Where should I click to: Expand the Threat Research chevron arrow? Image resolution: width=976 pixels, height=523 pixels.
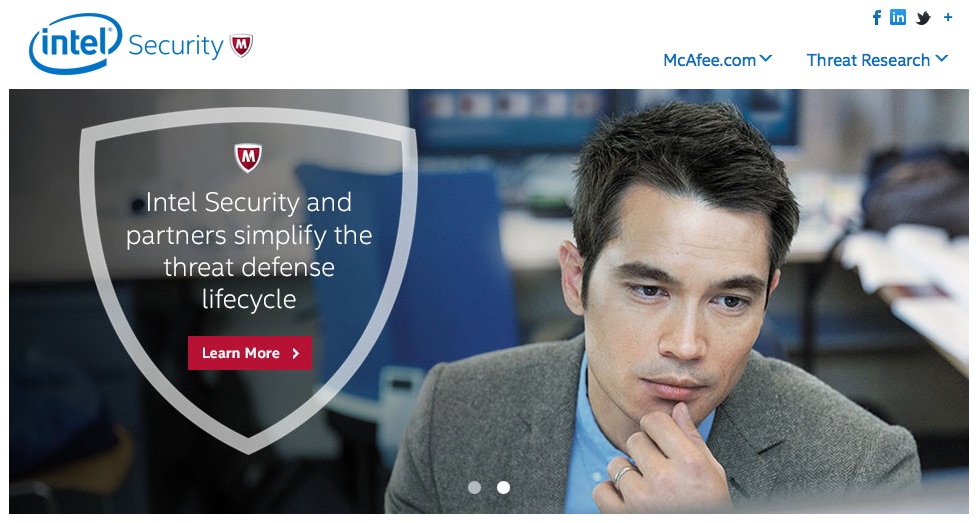(x=942, y=59)
